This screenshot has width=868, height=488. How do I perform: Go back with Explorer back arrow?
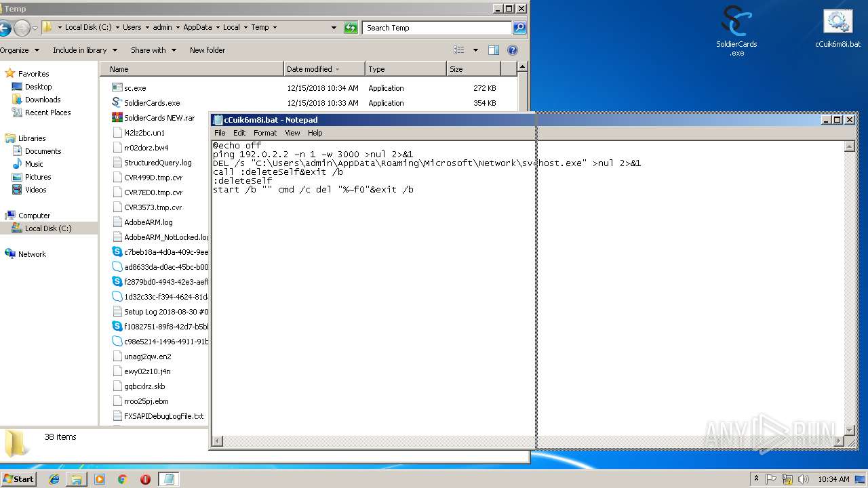[5, 28]
